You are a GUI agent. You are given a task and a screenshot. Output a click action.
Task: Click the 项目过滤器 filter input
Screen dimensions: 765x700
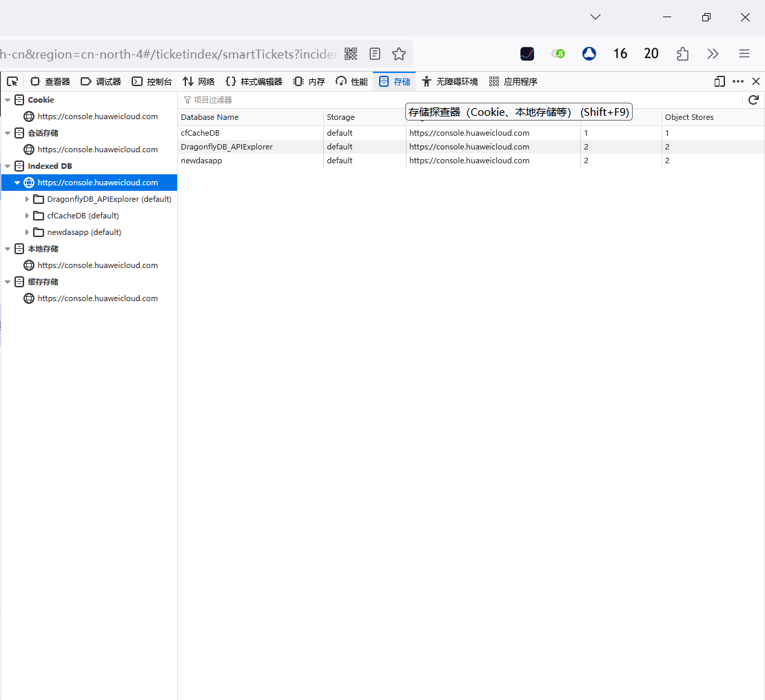click(x=458, y=100)
